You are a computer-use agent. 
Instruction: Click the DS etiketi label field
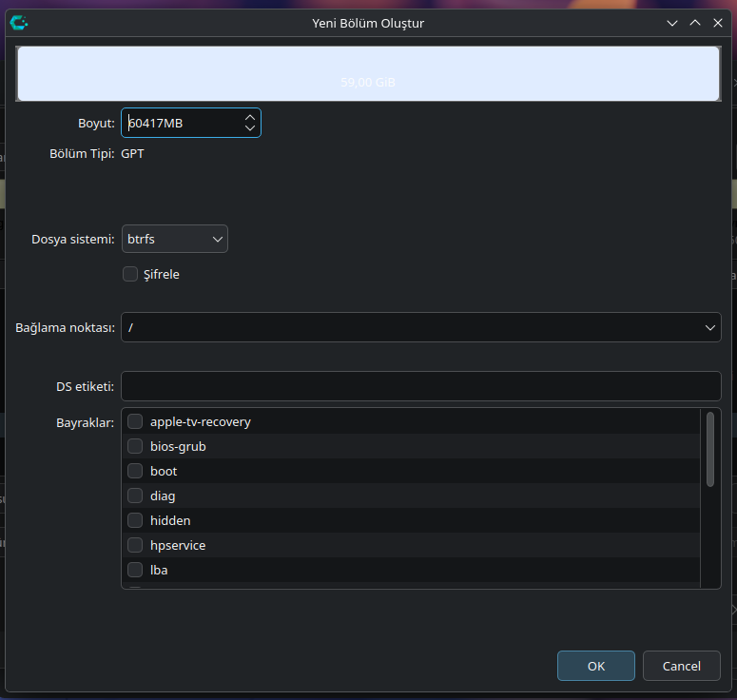point(420,386)
